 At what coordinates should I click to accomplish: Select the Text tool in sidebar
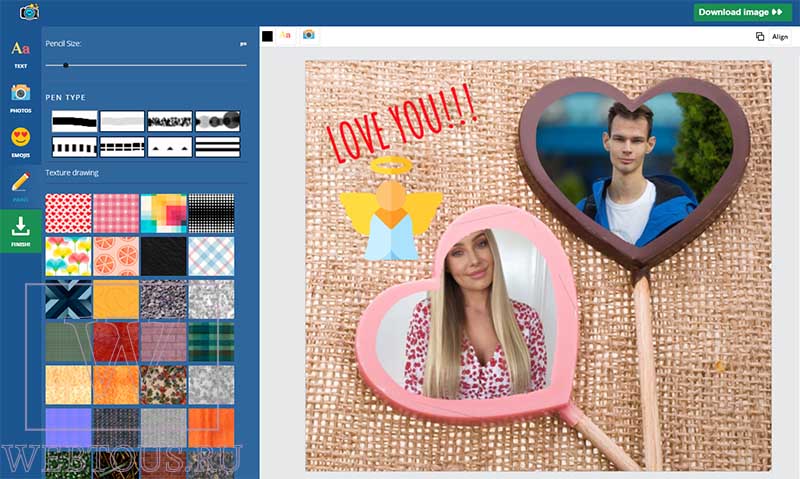(x=20, y=55)
